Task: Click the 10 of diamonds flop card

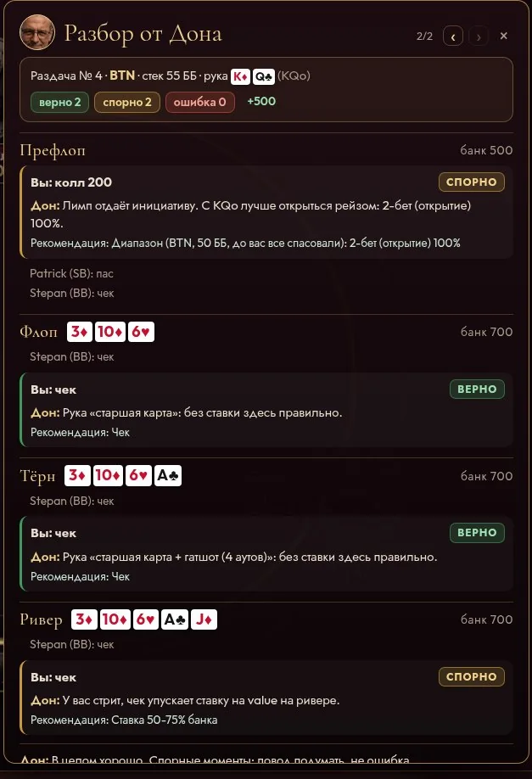Action: (x=110, y=332)
